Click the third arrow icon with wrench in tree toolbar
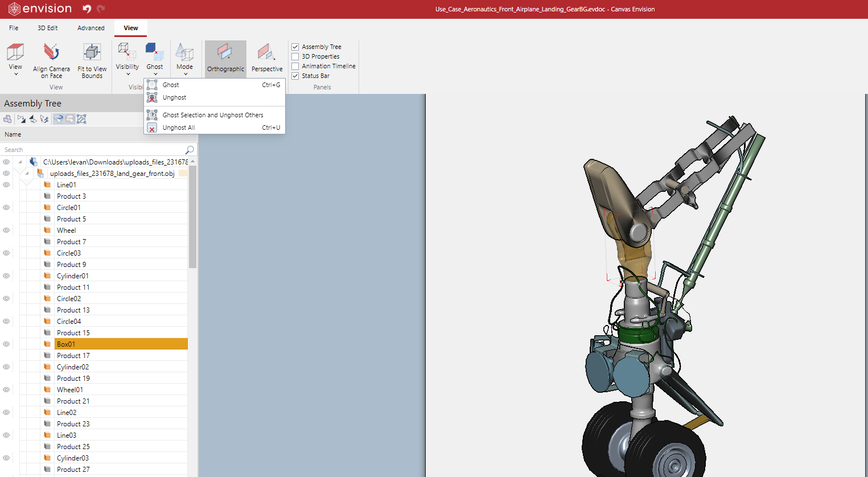Viewport: 868px width, 477px height. pyautogui.click(x=44, y=119)
